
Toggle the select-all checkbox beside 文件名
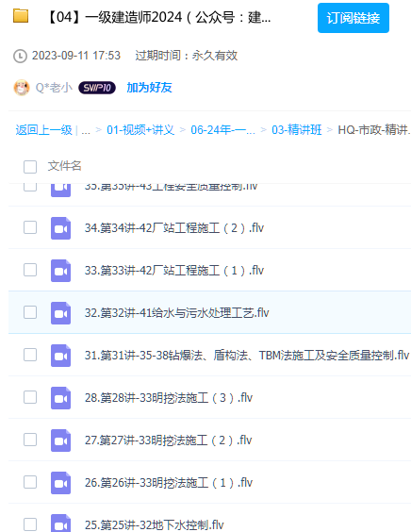click(x=30, y=167)
